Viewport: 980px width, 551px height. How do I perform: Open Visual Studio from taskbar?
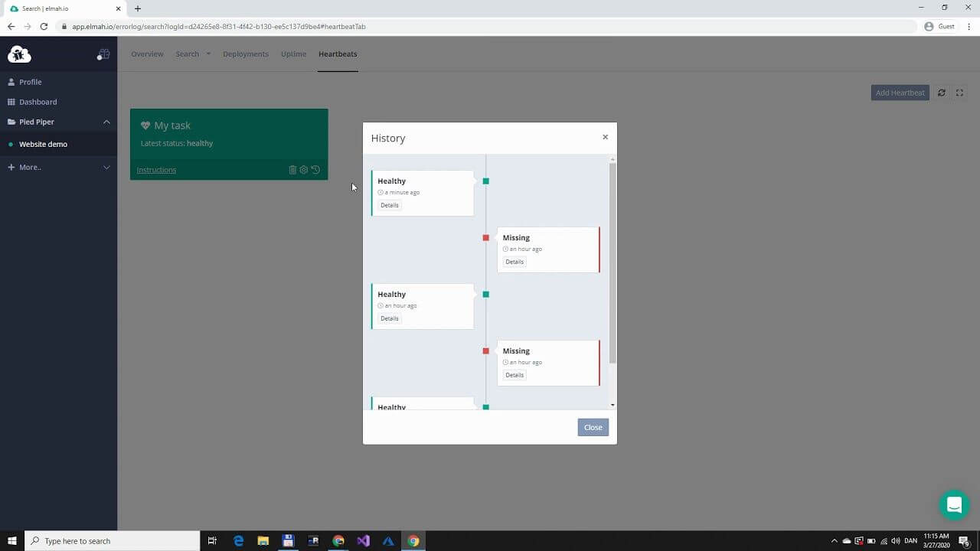pyautogui.click(x=363, y=541)
